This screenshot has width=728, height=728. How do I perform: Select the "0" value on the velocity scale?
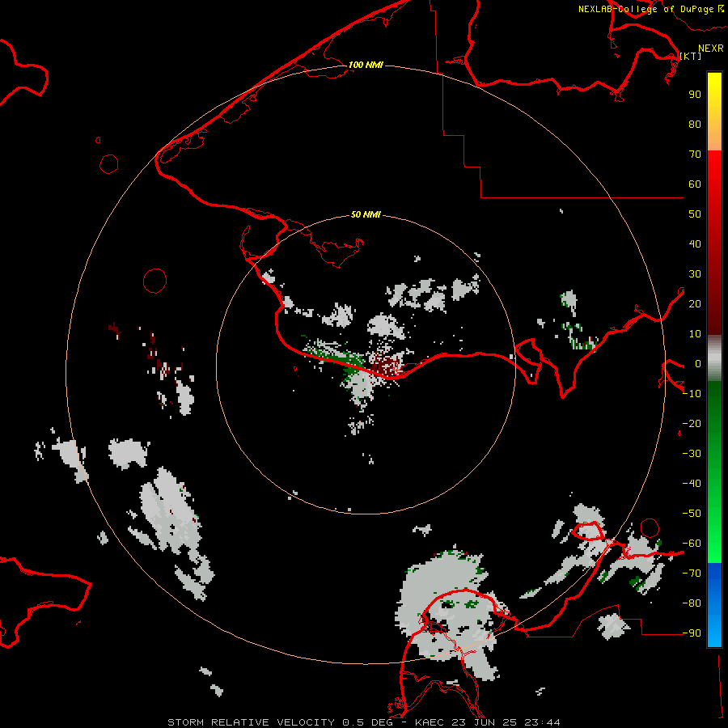(698, 363)
